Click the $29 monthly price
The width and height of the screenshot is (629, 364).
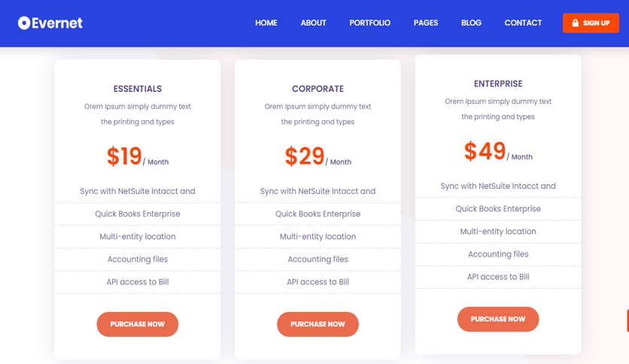point(318,156)
